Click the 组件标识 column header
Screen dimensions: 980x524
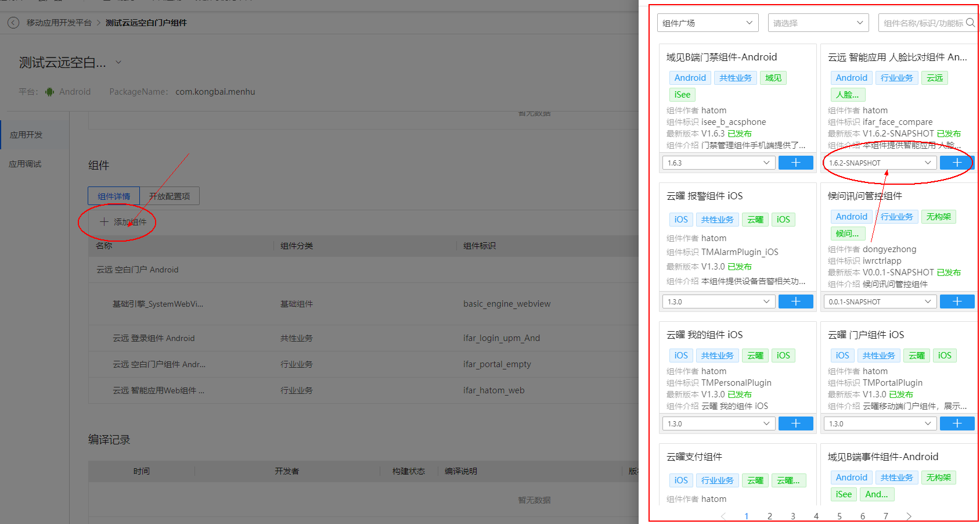480,246
